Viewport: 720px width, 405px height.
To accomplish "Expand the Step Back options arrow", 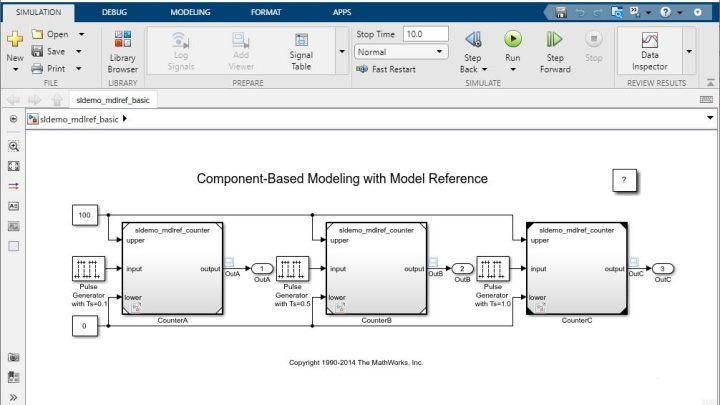I will [484, 69].
